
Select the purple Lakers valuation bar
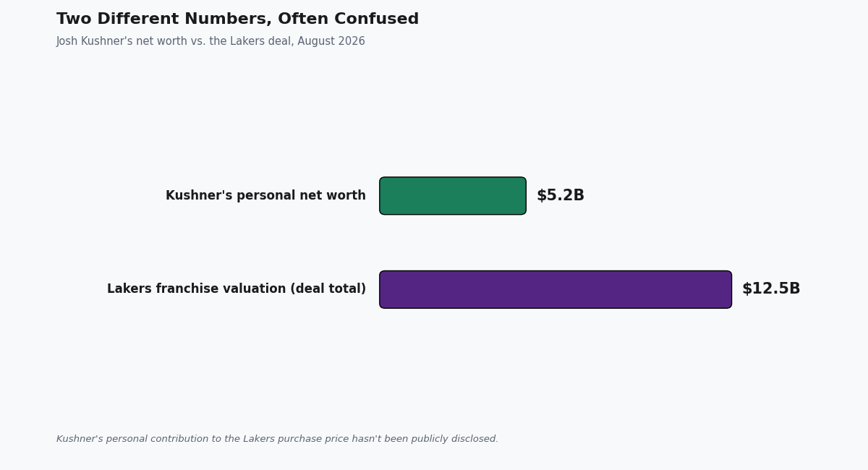point(556,289)
